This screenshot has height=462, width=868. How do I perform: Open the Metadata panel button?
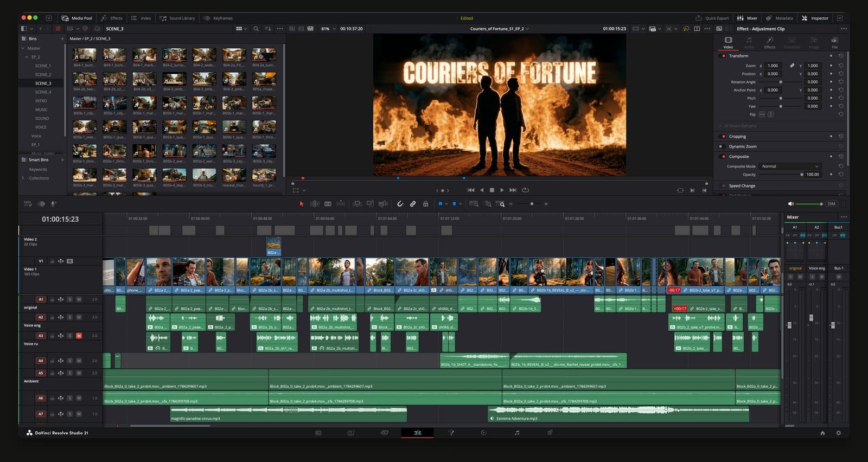tap(780, 18)
